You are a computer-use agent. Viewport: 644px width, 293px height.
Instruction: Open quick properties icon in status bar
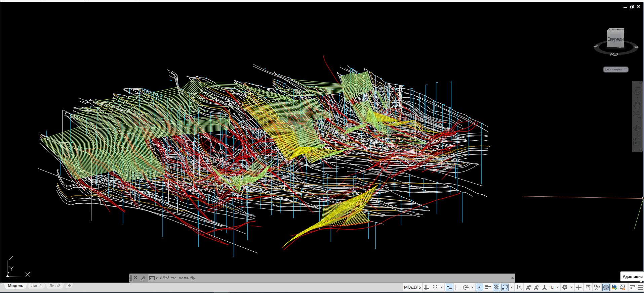tap(588, 287)
